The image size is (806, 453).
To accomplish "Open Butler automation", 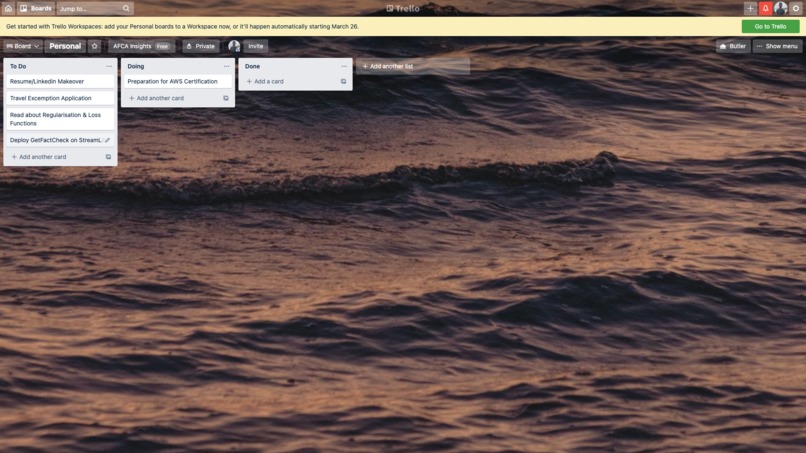I will click(x=733, y=46).
